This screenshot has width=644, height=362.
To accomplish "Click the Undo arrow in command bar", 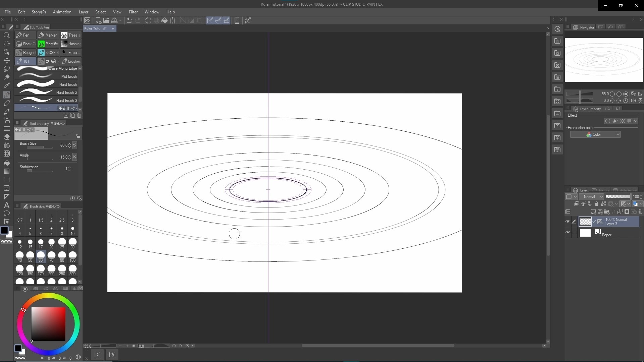I will [129, 20].
